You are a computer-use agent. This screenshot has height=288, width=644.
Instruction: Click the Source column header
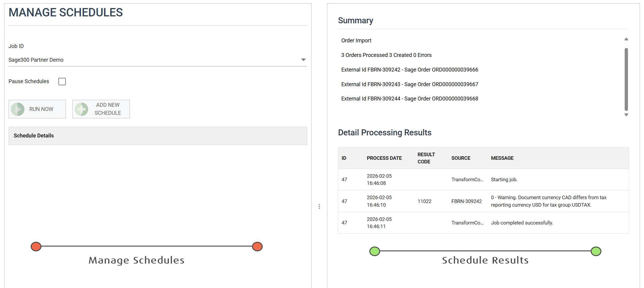coord(461,158)
